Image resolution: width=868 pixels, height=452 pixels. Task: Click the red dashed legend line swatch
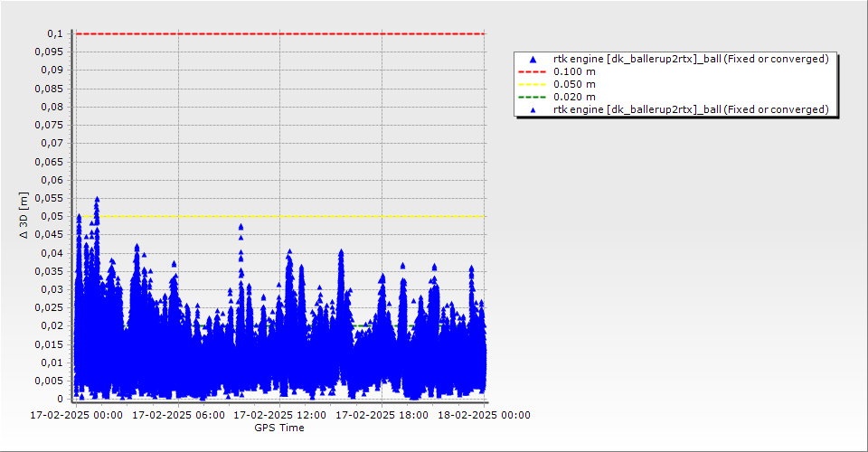(532, 71)
